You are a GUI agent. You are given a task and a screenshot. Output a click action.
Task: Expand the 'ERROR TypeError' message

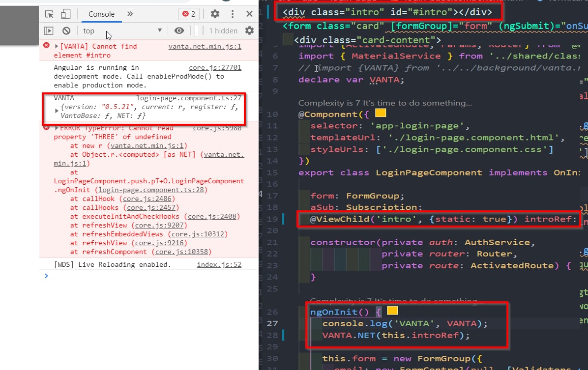[x=56, y=128]
